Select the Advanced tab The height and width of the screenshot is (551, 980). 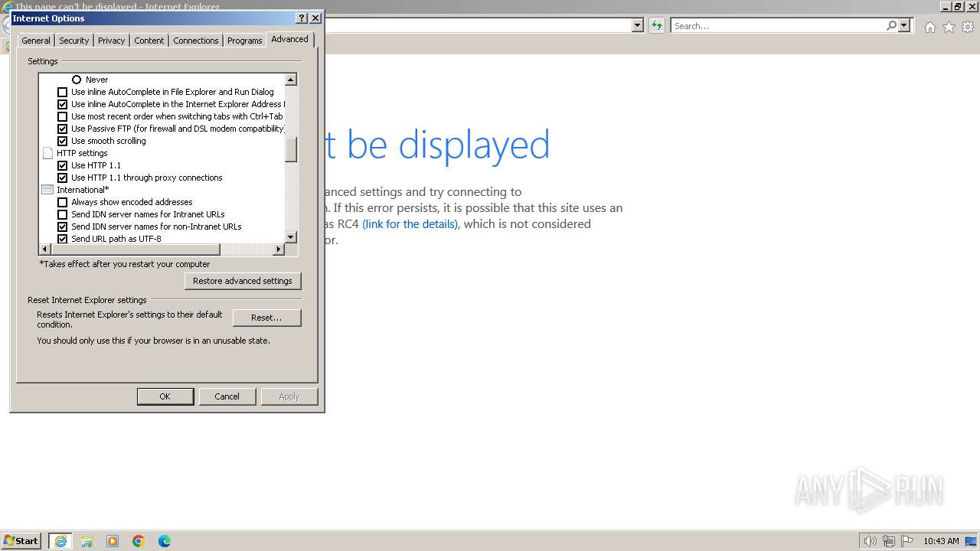point(289,39)
